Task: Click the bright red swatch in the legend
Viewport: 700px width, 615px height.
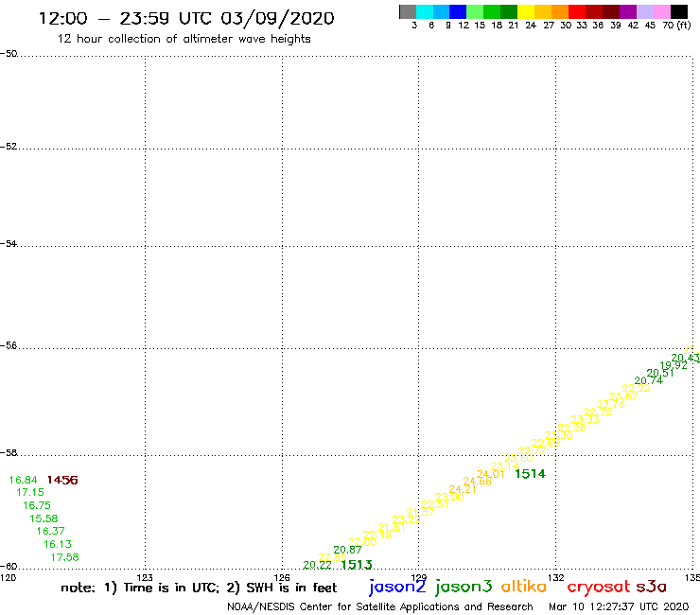Action: 576,11
